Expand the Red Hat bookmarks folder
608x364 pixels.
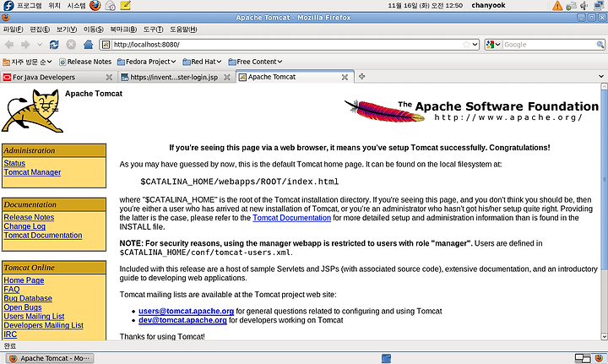[x=202, y=62]
